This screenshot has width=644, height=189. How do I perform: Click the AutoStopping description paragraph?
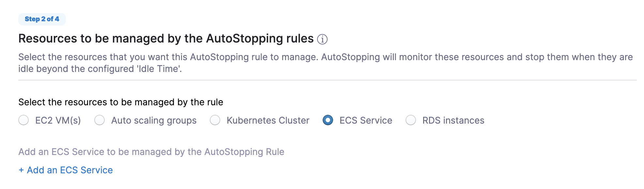(x=326, y=63)
